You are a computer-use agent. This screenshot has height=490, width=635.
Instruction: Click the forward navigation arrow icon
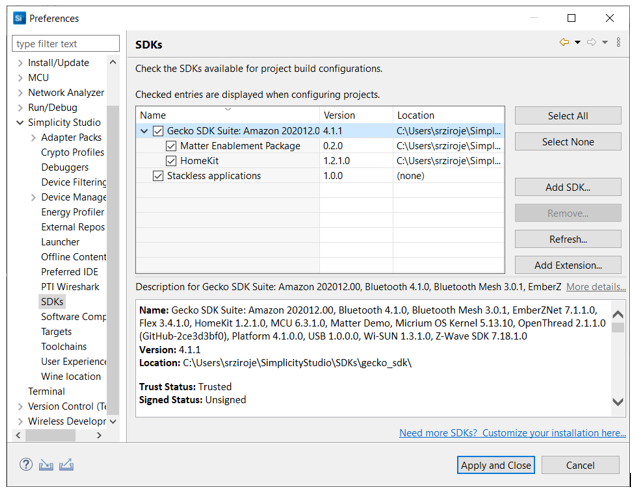(x=591, y=42)
